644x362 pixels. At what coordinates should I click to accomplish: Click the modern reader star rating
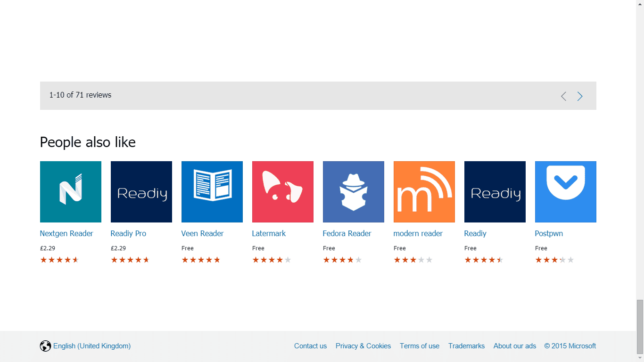click(413, 260)
